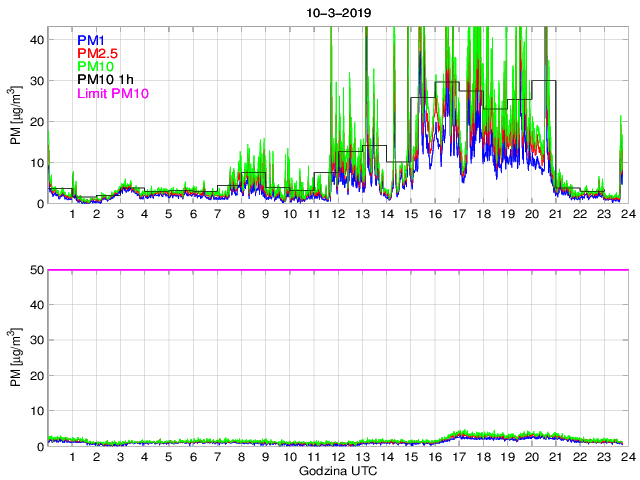The height and width of the screenshot is (480, 640).
Task: Click the 40 tick on top chart y-axis
Action: coord(35,39)
